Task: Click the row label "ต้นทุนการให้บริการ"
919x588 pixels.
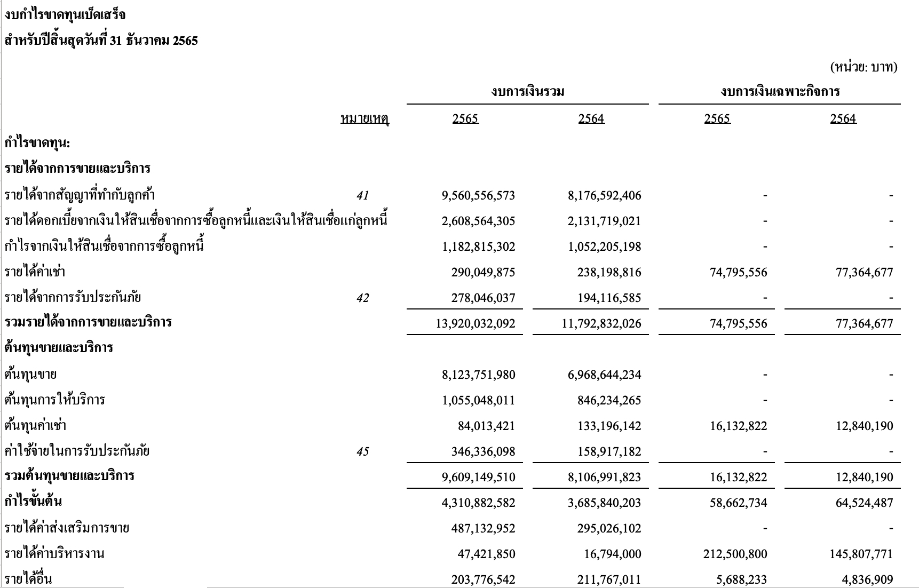Action: [54, 400]
